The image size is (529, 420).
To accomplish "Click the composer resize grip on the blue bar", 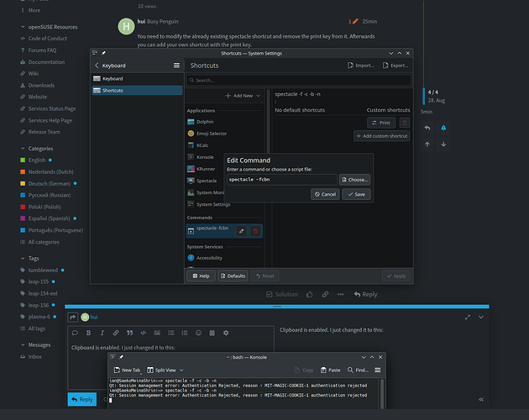I will [277, 307].
